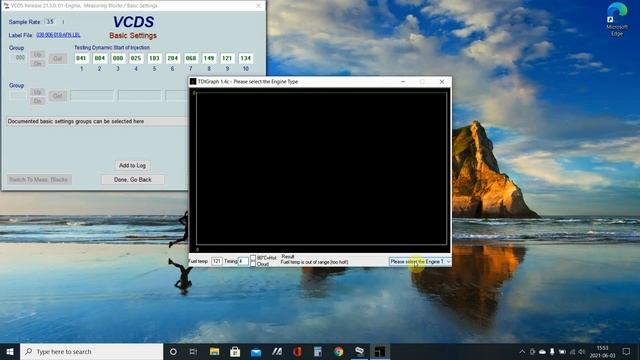Click the Sample Rate value field

coord(50,22)
